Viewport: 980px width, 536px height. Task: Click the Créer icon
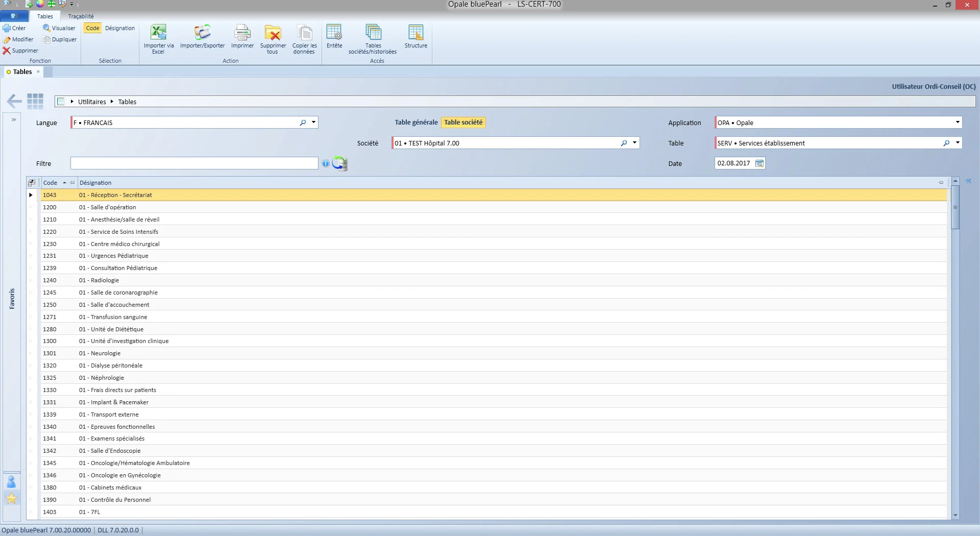(7, 28)
